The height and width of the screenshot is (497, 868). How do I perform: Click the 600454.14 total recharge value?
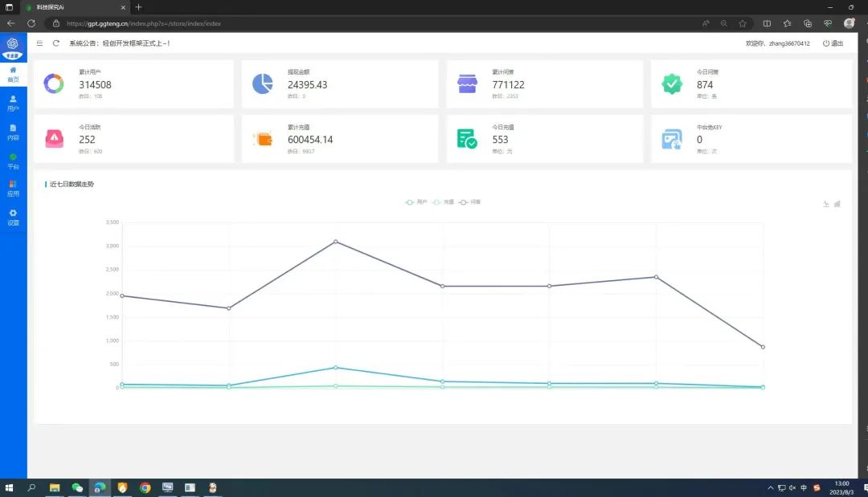click(310, 140)
